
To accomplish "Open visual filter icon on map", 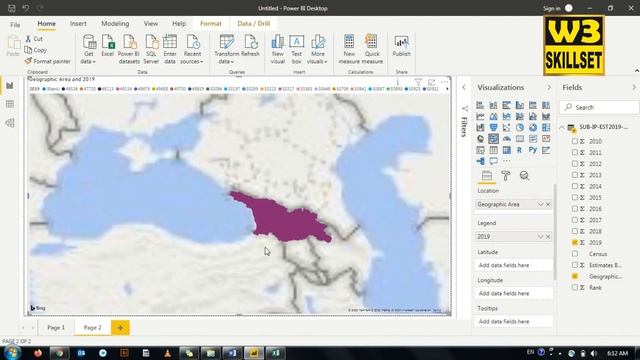I will (418, 82).
